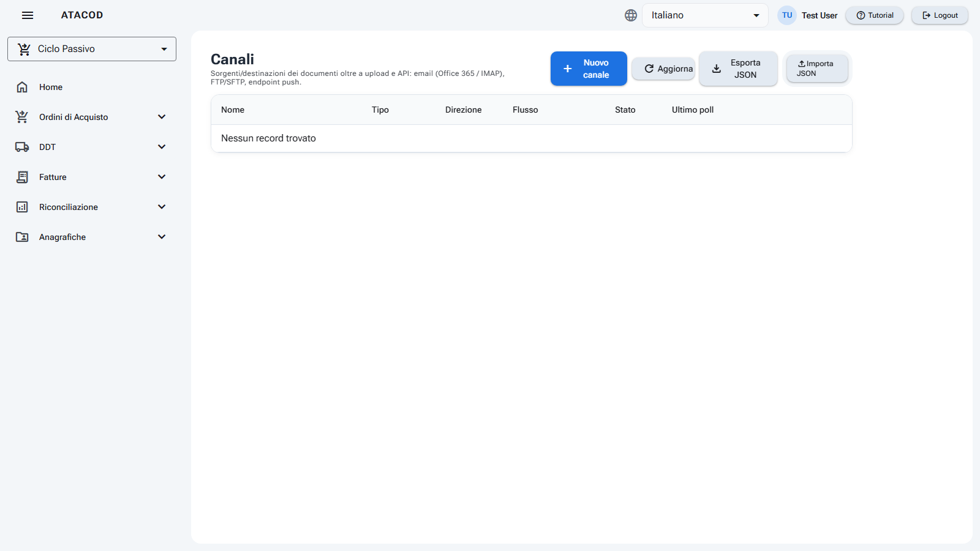Refresh the list with Aggiorna
Image resolution: width=980 pixels, height=551 pixels.
663,69
